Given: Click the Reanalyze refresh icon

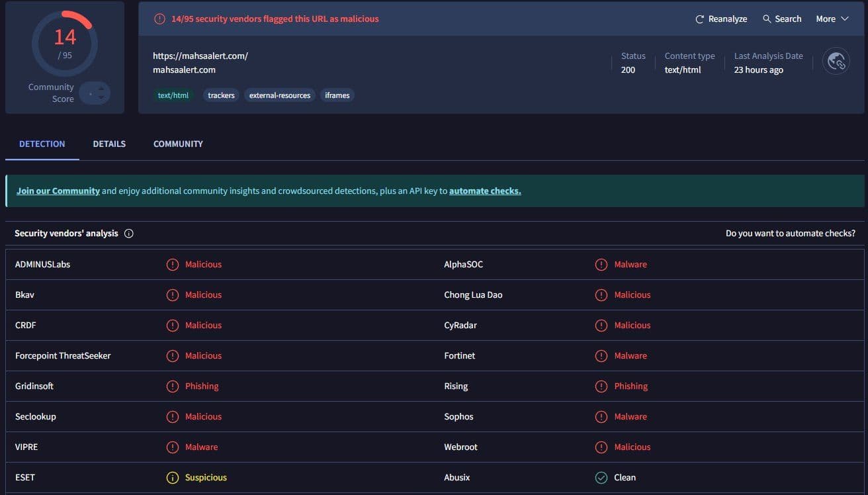Looking at the screenshot, I should click(x=699, y=19).
